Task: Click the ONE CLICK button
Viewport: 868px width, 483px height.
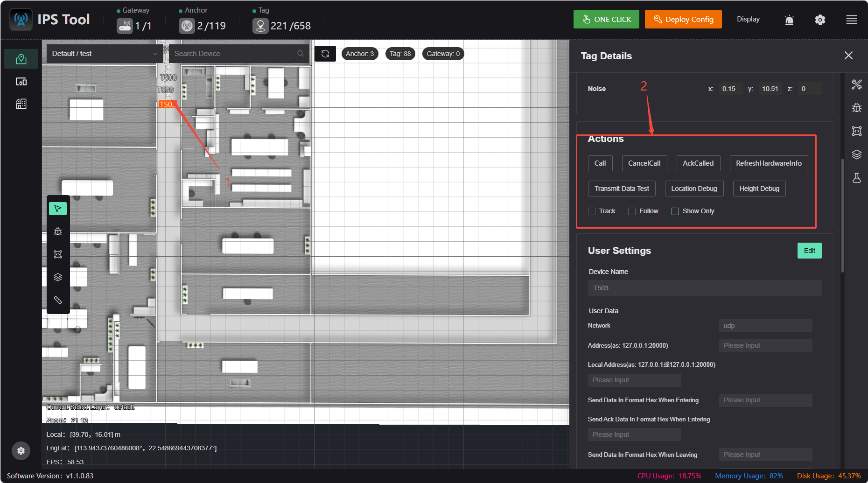Action: [606, 19]
